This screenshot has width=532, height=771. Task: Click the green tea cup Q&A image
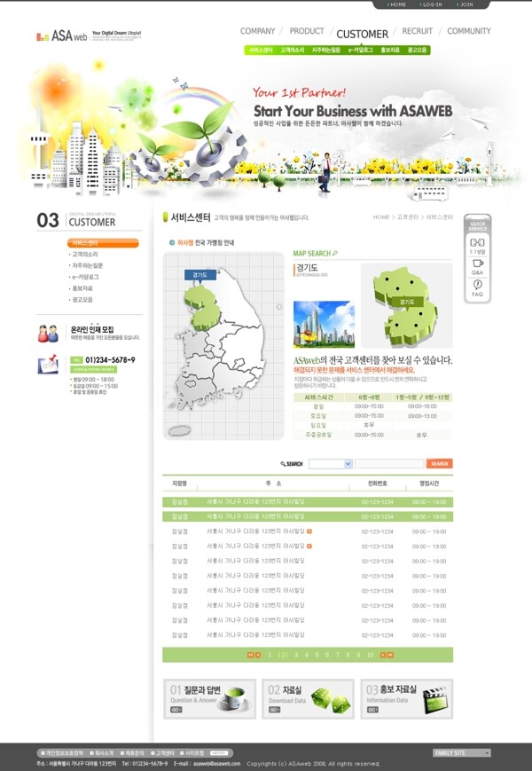point(233,699)
